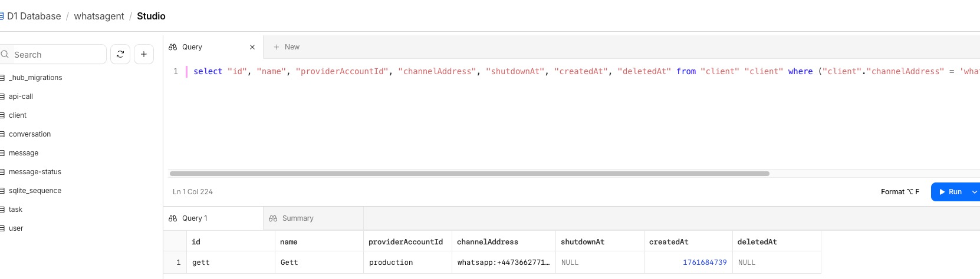The image size is (980, 279).
Task: Click Format to prettify the query
Action: click(x=899, y=192)
